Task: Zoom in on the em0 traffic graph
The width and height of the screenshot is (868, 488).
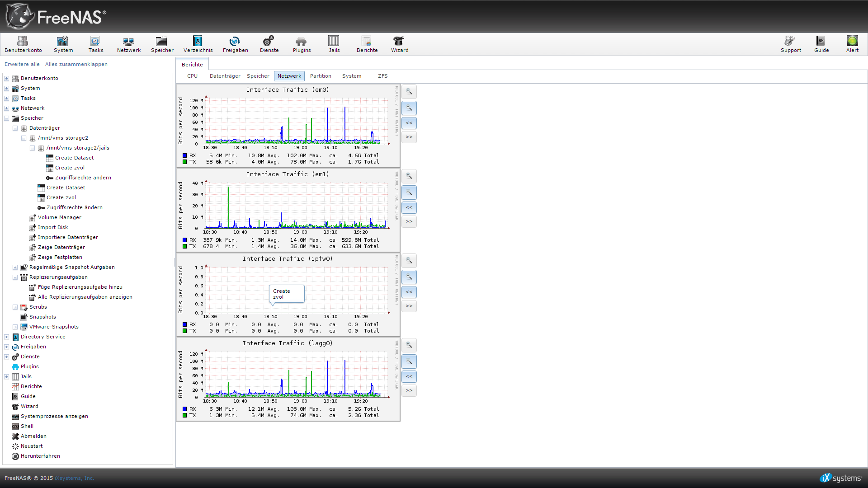Action: [x=409, y=92]
